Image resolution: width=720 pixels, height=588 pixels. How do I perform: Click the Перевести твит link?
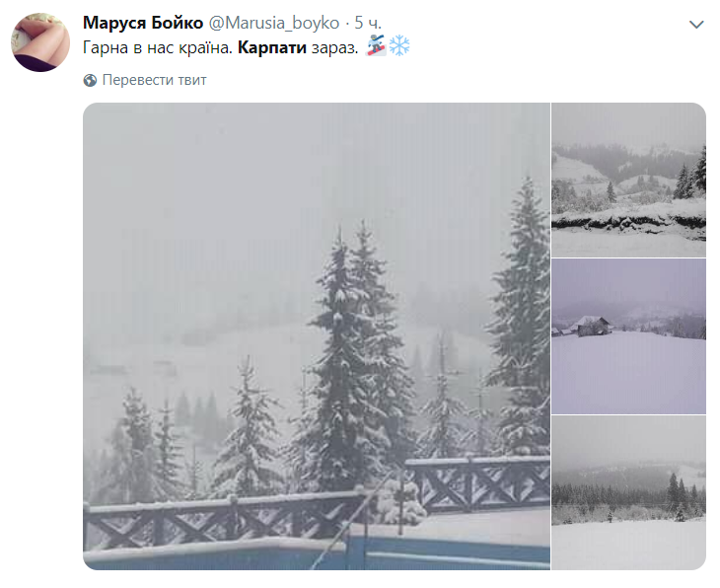(154, 80)
